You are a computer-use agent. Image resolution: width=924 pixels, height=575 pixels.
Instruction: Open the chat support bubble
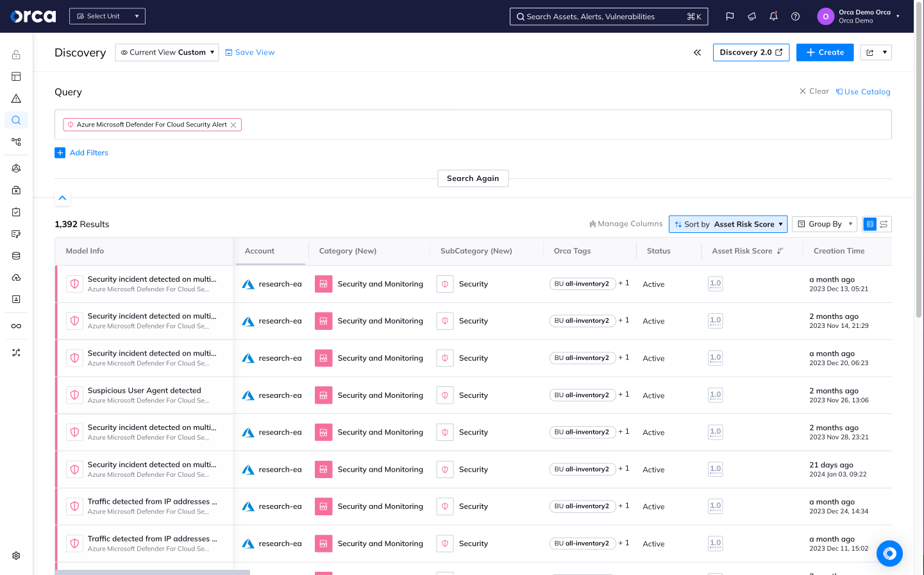pos(889,553)
